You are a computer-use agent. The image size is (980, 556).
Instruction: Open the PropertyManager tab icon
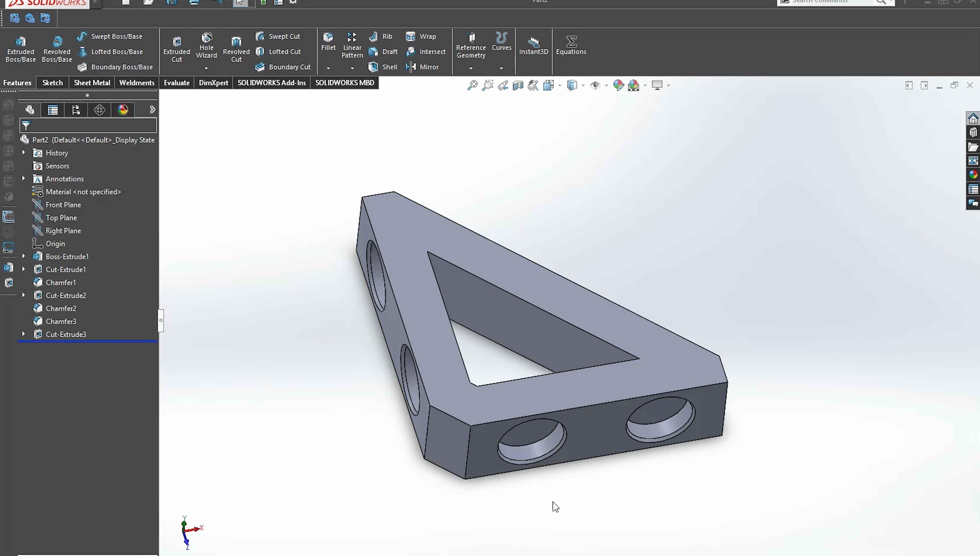pyautogui.click(x=53, y=110)
